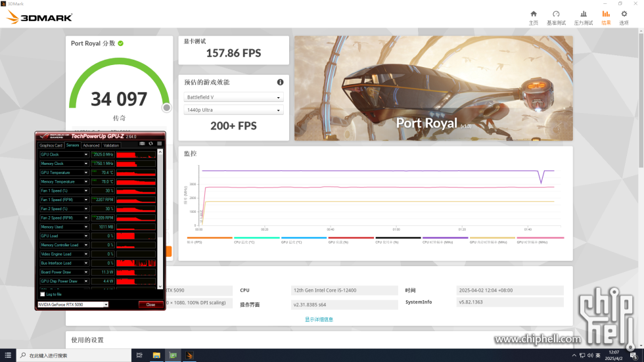Open the 3DMark home (主页) page
The width and height of the screenshot is (644, 362).
tap(533, 18)
